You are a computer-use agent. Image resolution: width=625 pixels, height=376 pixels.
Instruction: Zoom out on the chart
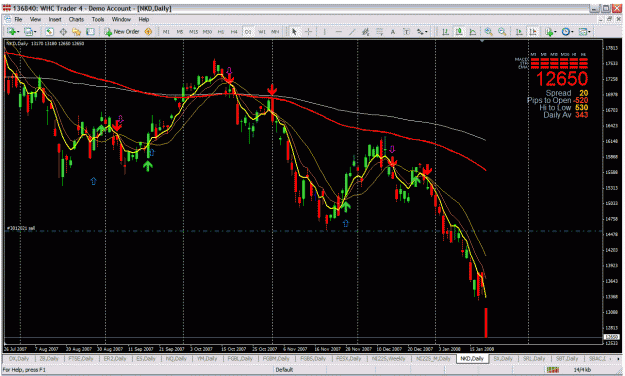(x=502, y=31)
